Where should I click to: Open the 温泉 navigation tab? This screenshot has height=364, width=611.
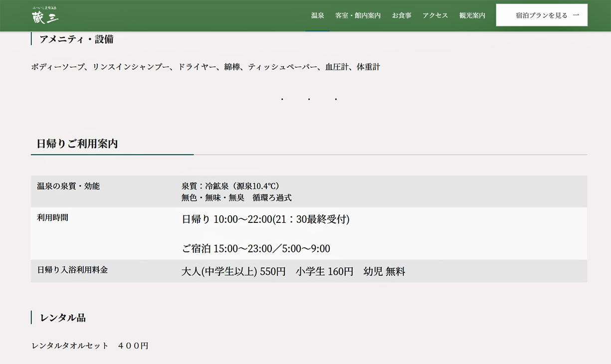(x=317, y=15)
